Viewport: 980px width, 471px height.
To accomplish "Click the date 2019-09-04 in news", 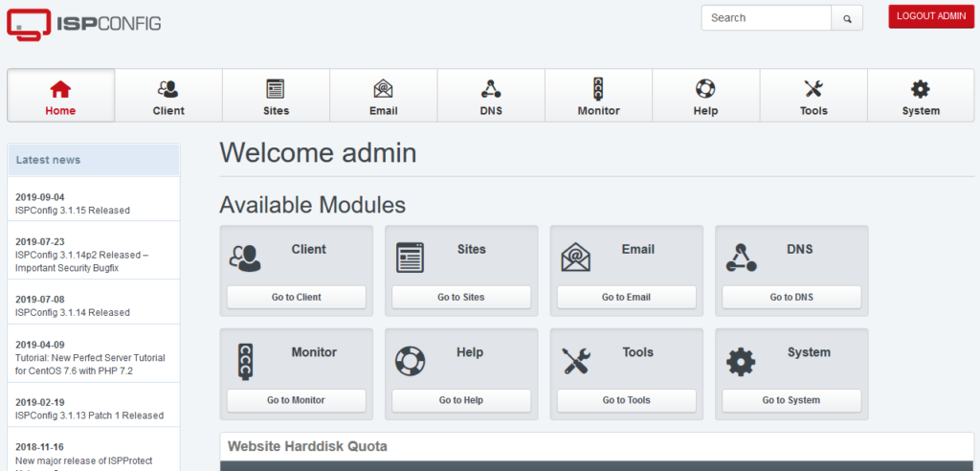I will click(x=40, y=196).
